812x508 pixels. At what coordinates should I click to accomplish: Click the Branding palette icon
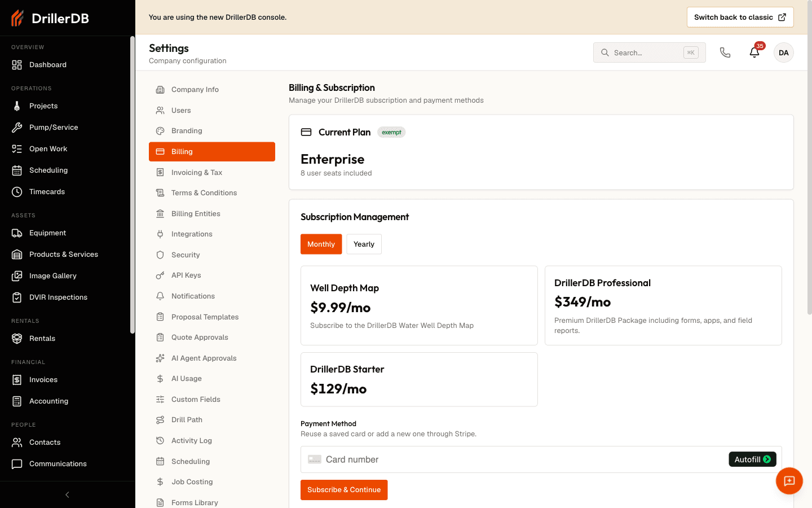[160, 131]
